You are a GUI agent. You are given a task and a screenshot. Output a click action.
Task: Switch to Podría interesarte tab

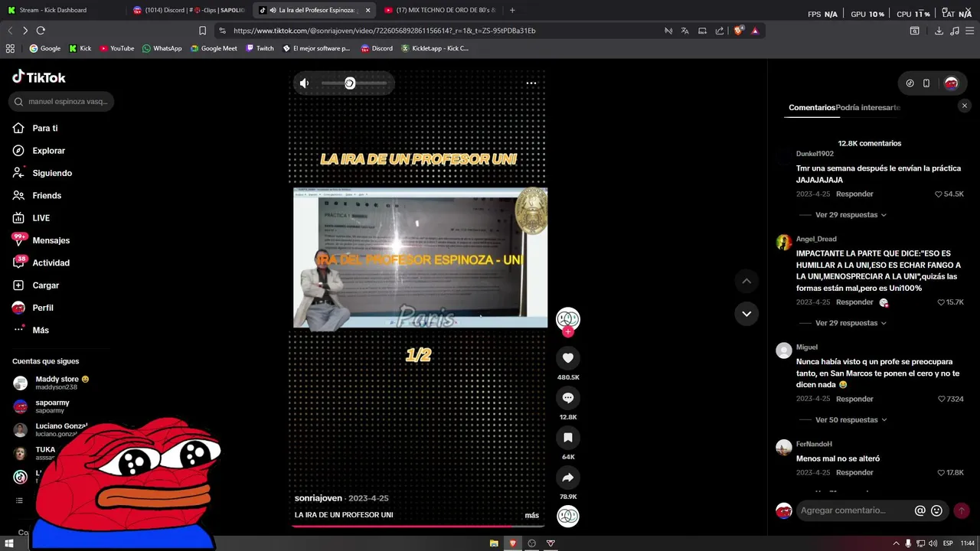pos(868,108)
